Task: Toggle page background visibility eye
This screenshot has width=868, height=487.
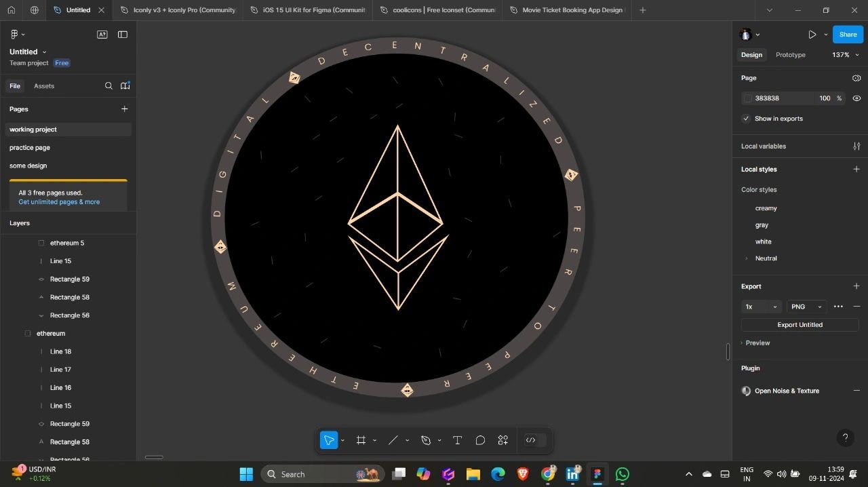Action: [x=856, y=98]
